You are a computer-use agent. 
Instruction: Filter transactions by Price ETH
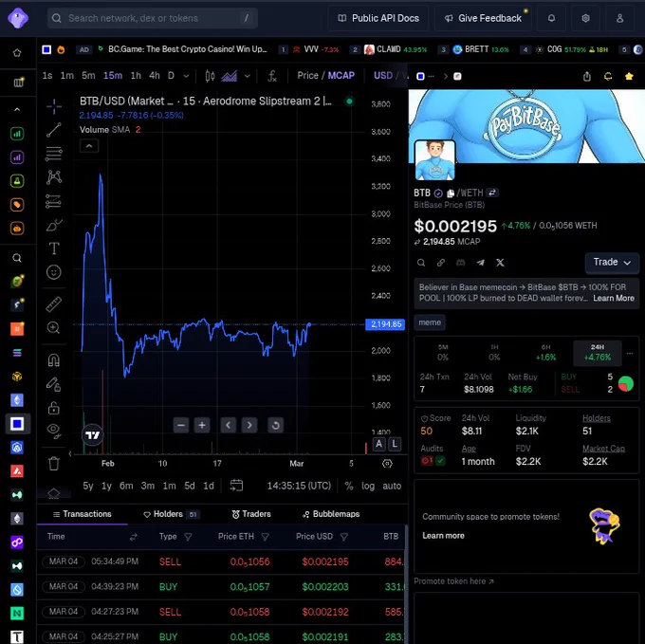click(x=266, y=537)
